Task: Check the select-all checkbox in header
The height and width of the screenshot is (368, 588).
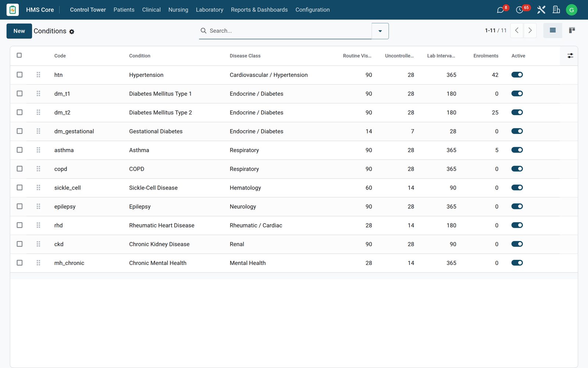Action: [19, 55]
